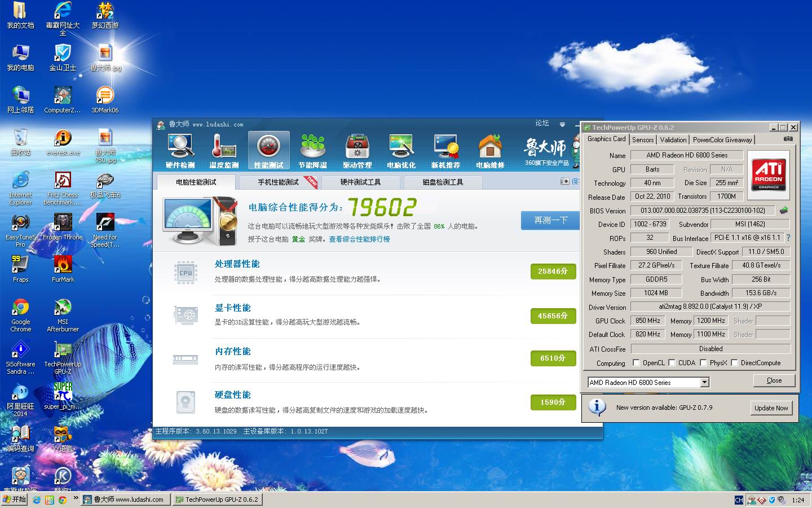
Task: Click the 硬盘性能 heading link
Action: point(232,395)
